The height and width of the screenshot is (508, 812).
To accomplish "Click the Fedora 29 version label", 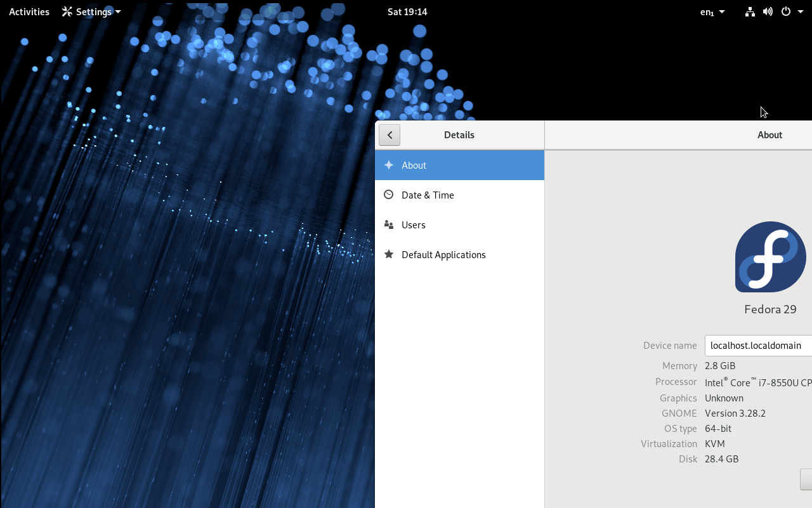I will click(x=770, y=309).
